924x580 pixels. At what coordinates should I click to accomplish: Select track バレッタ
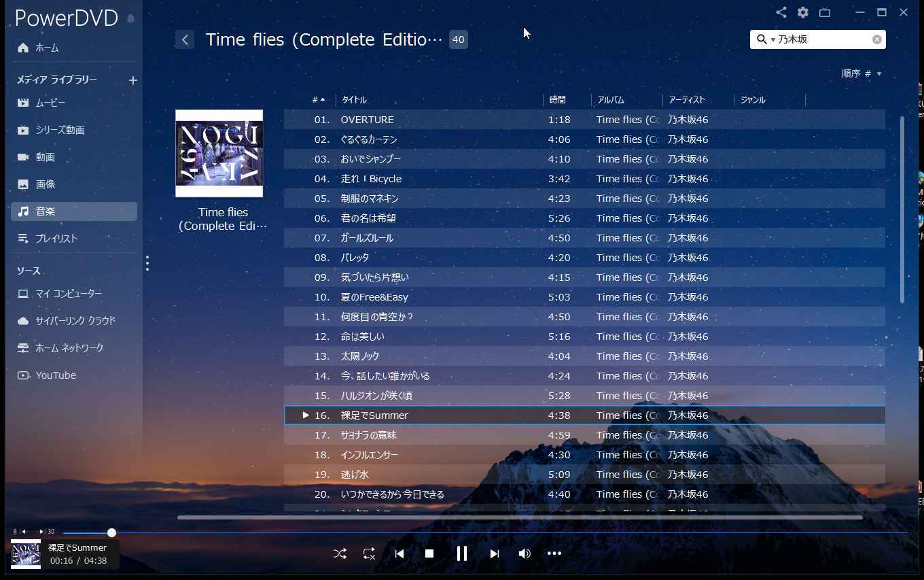click(x=584, y=258)
